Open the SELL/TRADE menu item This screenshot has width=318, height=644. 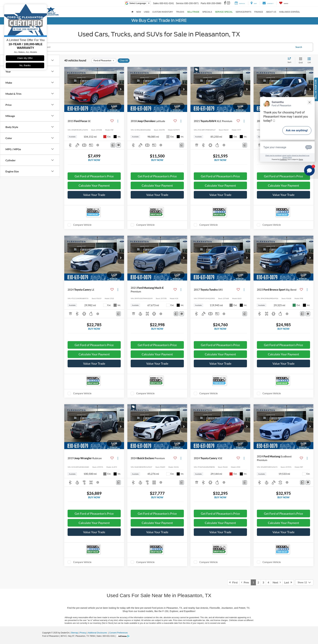pyautogui.click(x=193, y=12)
